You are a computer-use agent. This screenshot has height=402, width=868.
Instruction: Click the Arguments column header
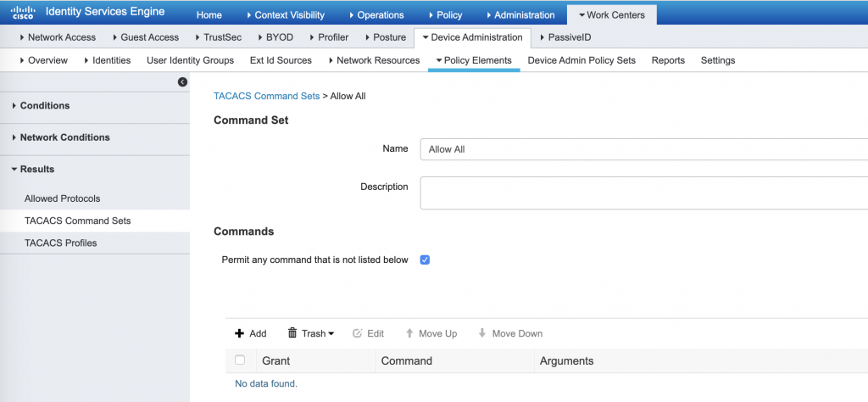pos(566,361)
